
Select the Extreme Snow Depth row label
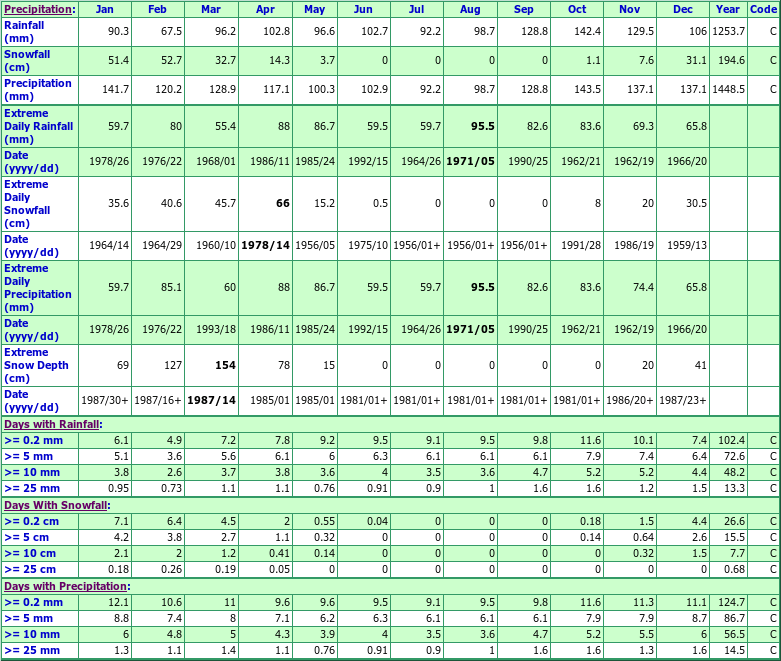pos(36,365)
